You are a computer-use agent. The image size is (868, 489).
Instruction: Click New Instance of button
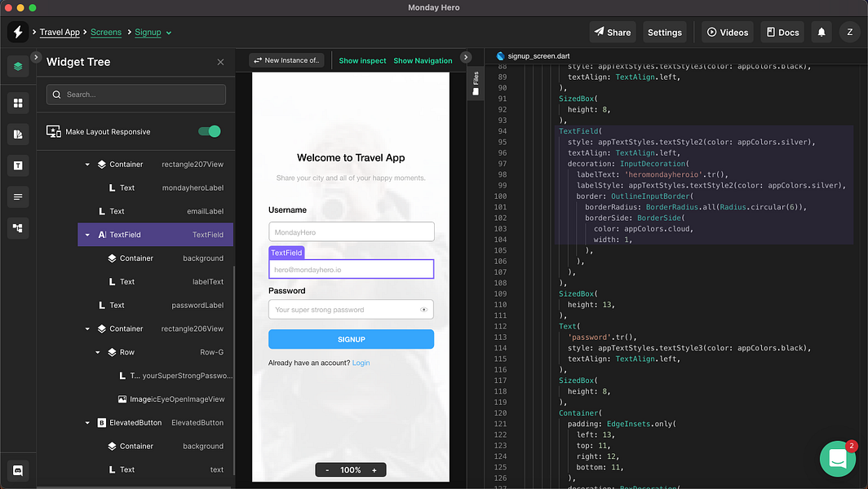pyautogui.click(x=287, y=60)
